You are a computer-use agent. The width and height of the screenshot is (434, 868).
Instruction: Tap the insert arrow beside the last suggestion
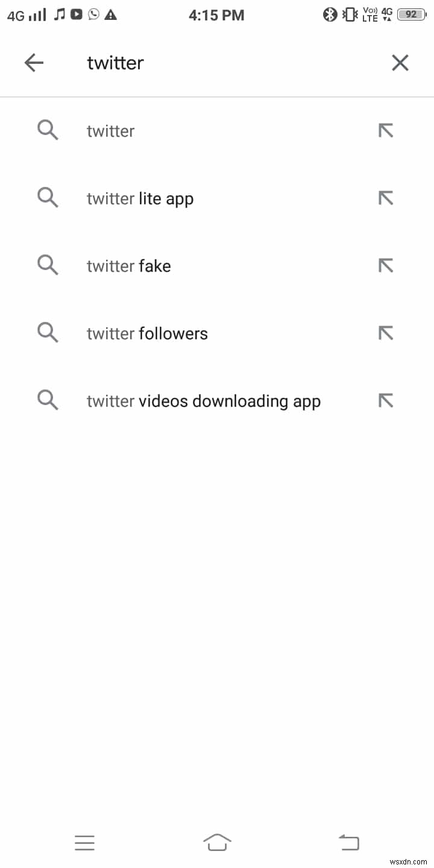tap(386, 400)
